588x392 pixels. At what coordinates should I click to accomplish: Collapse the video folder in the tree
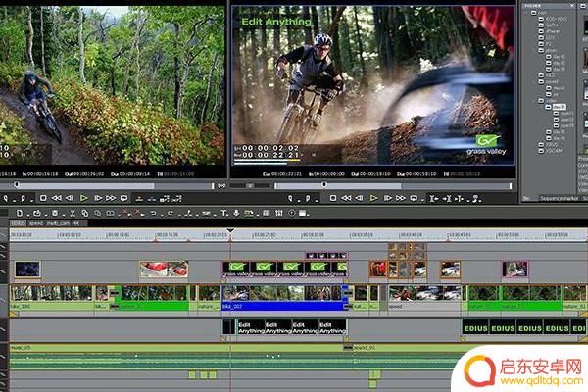pos(535,101)
